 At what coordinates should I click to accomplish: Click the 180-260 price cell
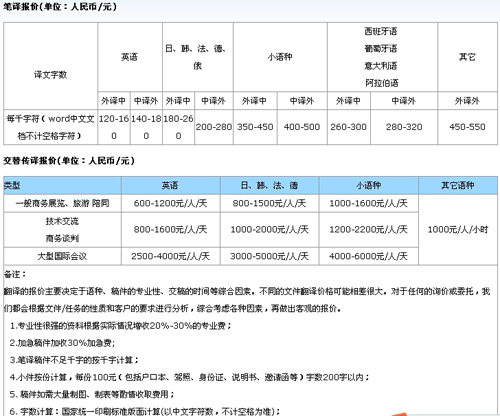click(178, 127)
